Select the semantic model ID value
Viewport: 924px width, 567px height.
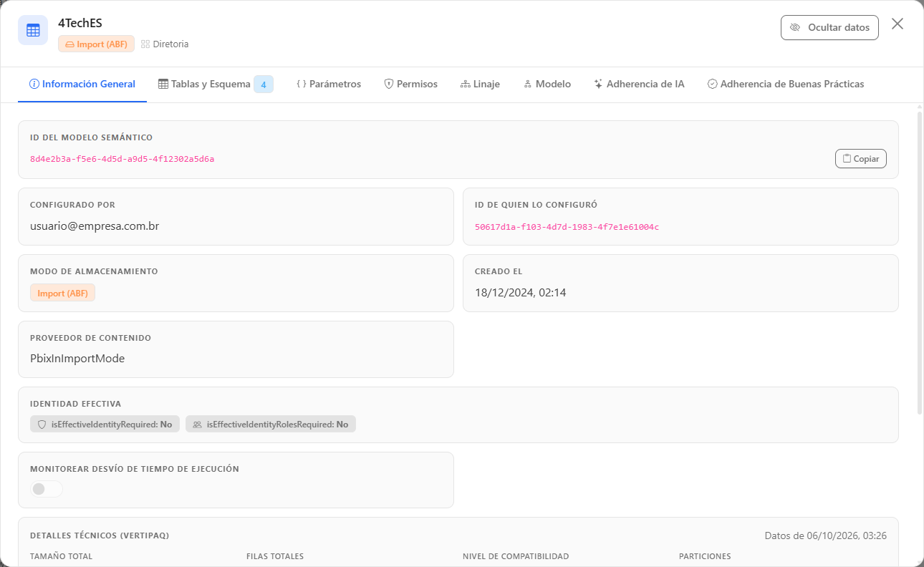[122, 159]
